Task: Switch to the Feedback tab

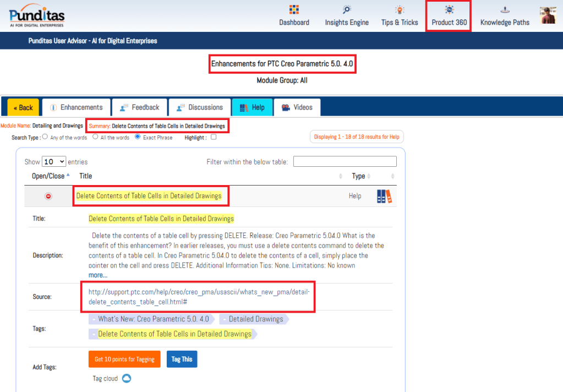Action: click(139, 107)
